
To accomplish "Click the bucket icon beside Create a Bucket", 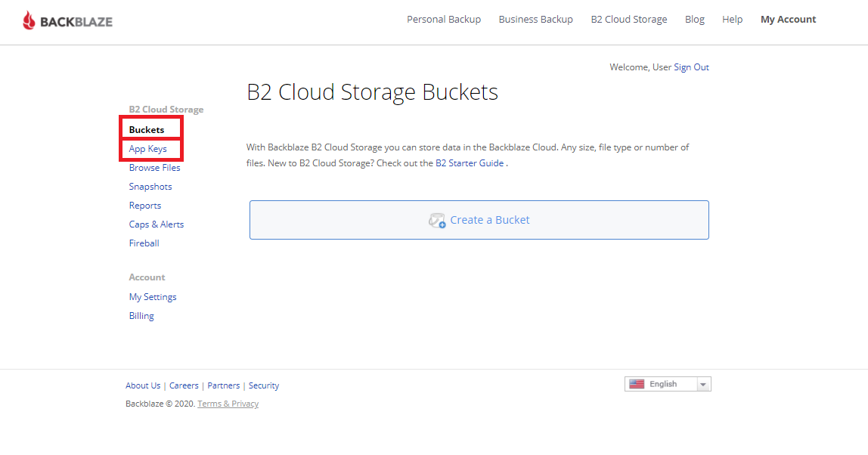I will pos(437,221).
